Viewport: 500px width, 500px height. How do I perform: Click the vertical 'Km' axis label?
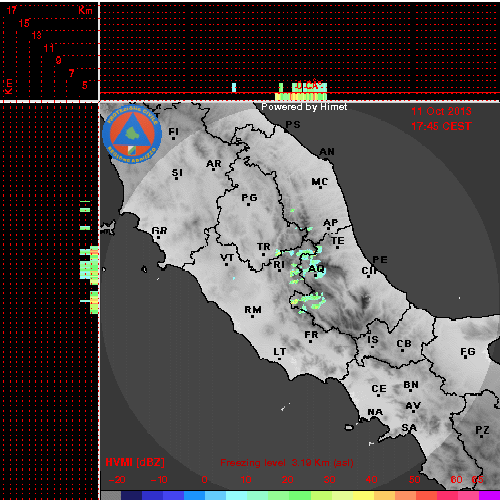[9, 87]
